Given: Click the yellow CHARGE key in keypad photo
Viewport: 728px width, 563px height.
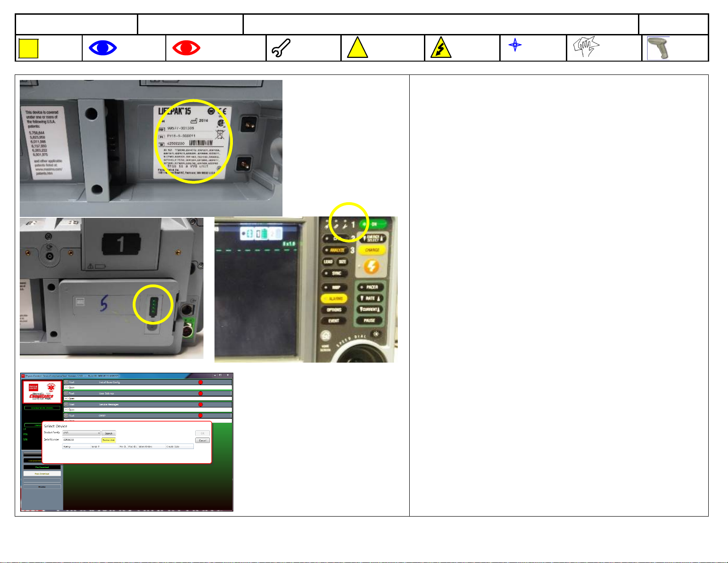Looking at the screenshot, I should [x=372, y=250].
